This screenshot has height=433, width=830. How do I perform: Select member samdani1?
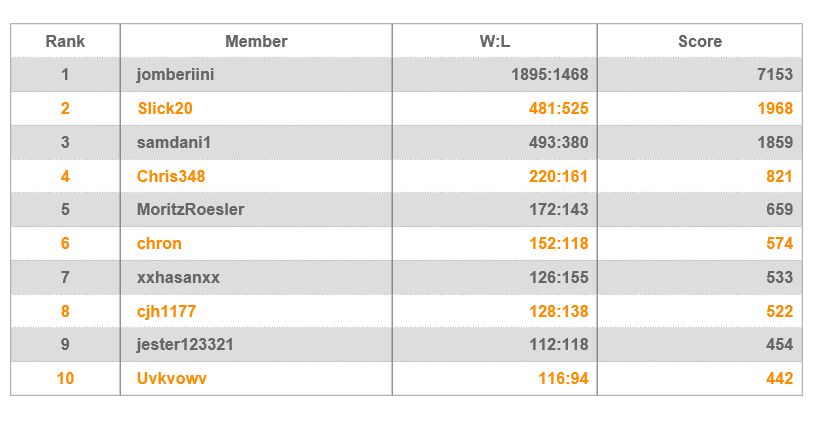click(174, 142)
